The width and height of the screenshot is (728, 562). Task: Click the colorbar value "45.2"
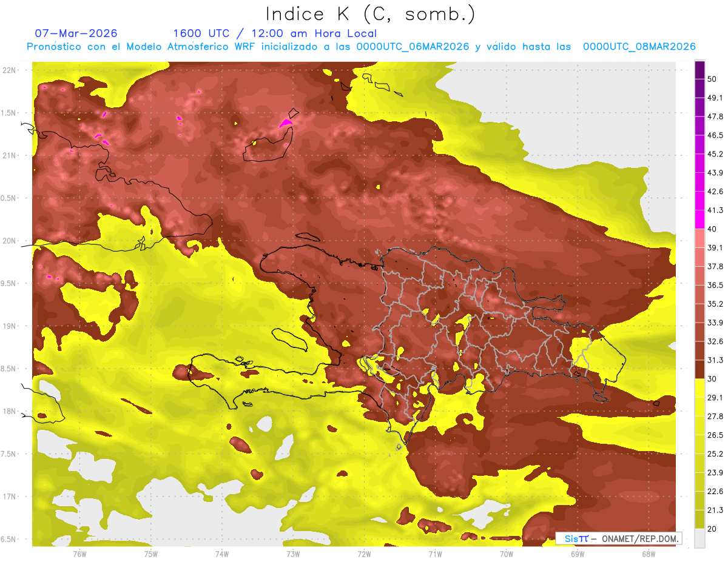pos(715,154)
